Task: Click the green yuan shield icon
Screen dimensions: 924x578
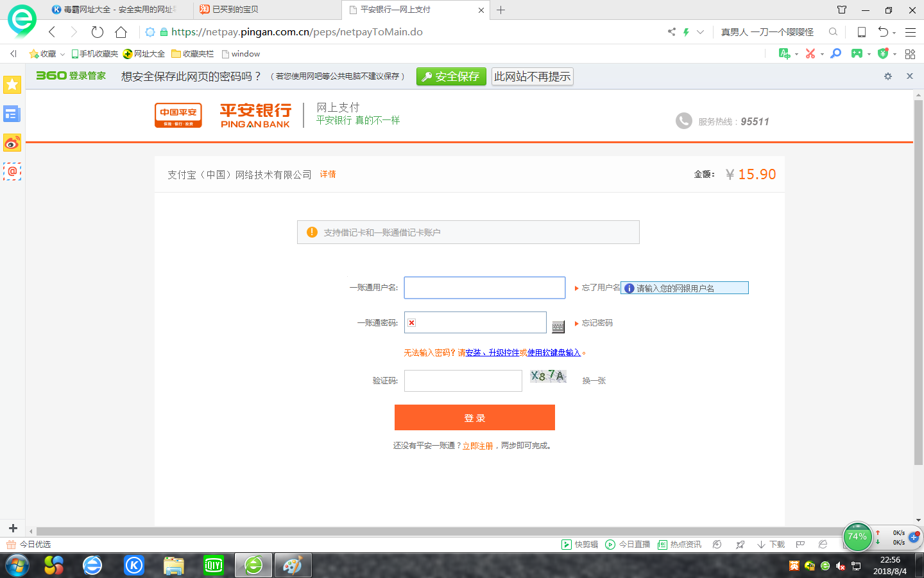Action: coord(883,53)
